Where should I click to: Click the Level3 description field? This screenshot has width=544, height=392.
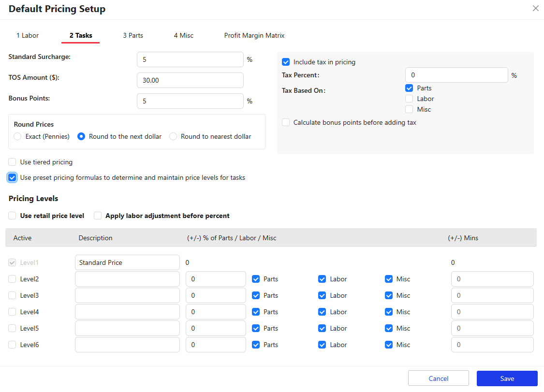(x=127, y=295)
